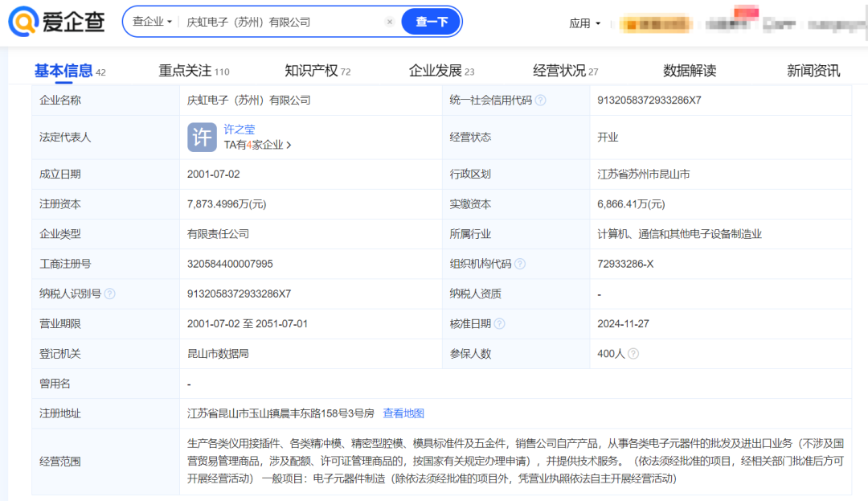
Task: Open legal representative 许之莹 profile link
Action: tap(240, 129)
